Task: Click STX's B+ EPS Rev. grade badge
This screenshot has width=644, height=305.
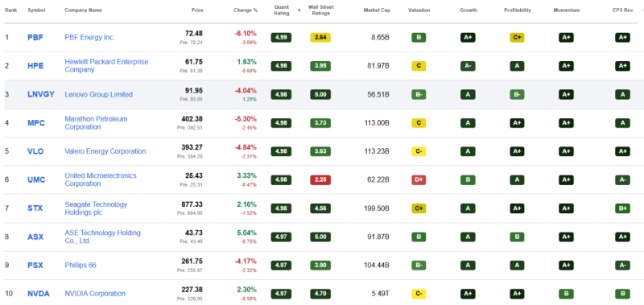Action: click(622, 208)
